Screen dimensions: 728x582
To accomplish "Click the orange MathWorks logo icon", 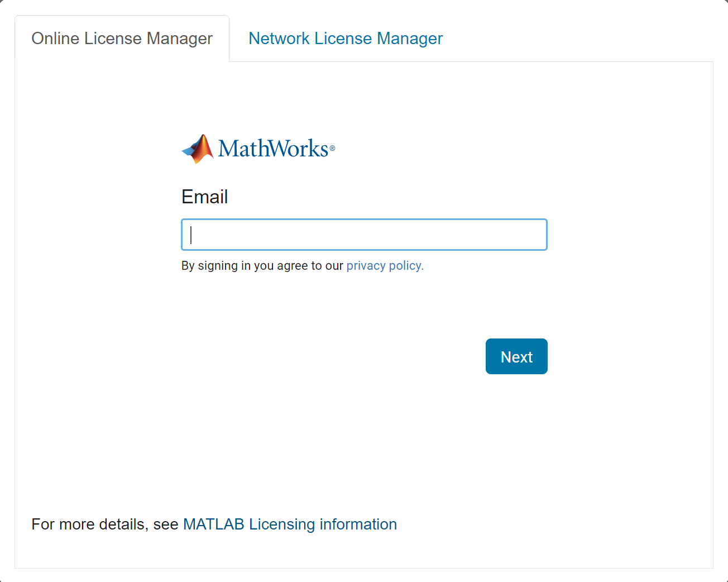I will 197,147.
